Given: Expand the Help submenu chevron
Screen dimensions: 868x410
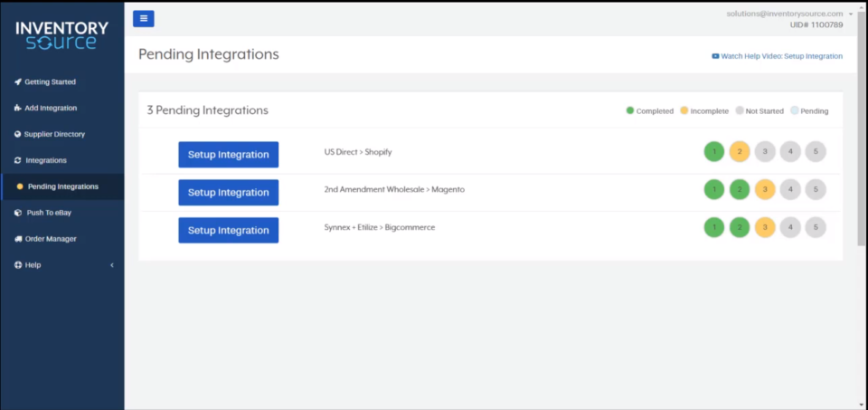Looking at the screenshot, I should [112, 265].
